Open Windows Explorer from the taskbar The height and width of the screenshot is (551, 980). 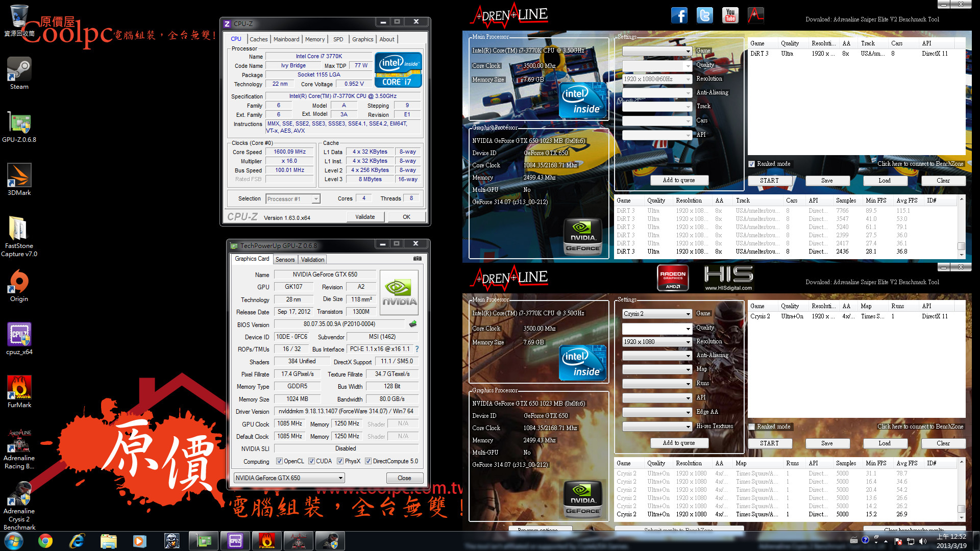(109, 541)
